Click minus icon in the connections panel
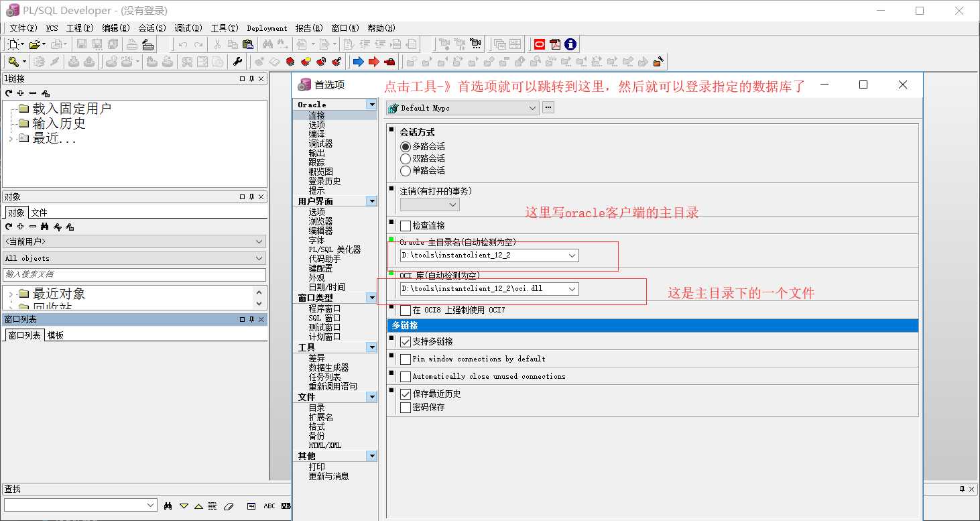 33,93
